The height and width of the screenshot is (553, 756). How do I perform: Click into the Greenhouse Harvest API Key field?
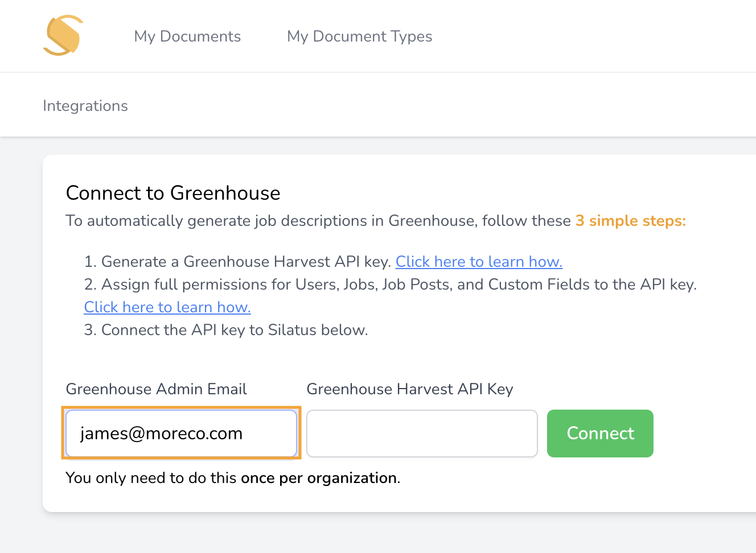pos(422,434)
